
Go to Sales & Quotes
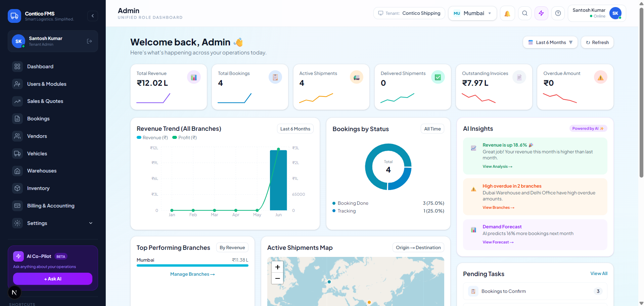point(53,101)
